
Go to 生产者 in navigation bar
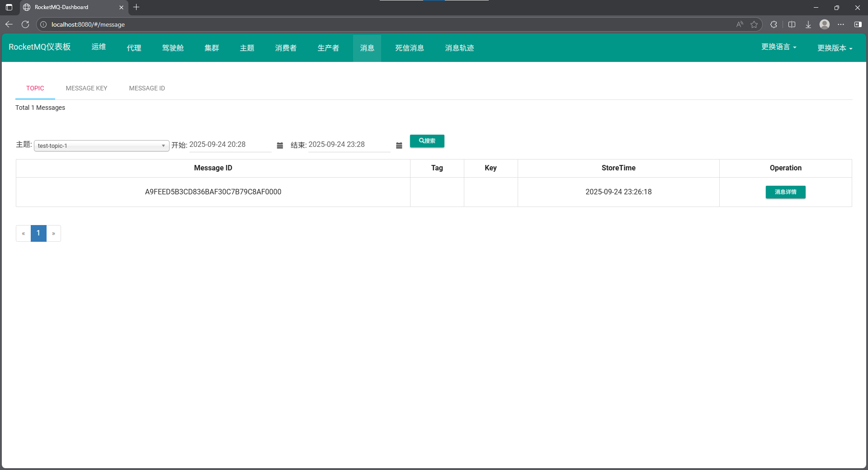coord(328,48)
